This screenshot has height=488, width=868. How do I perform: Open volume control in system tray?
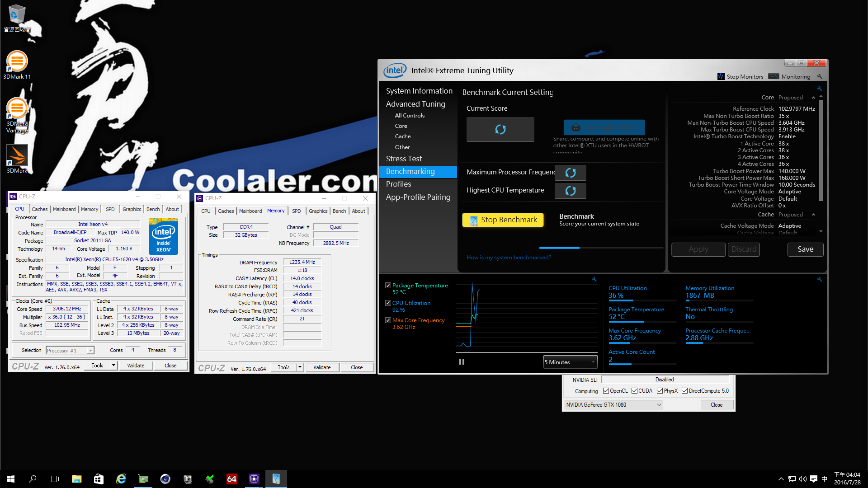point(802,479)
